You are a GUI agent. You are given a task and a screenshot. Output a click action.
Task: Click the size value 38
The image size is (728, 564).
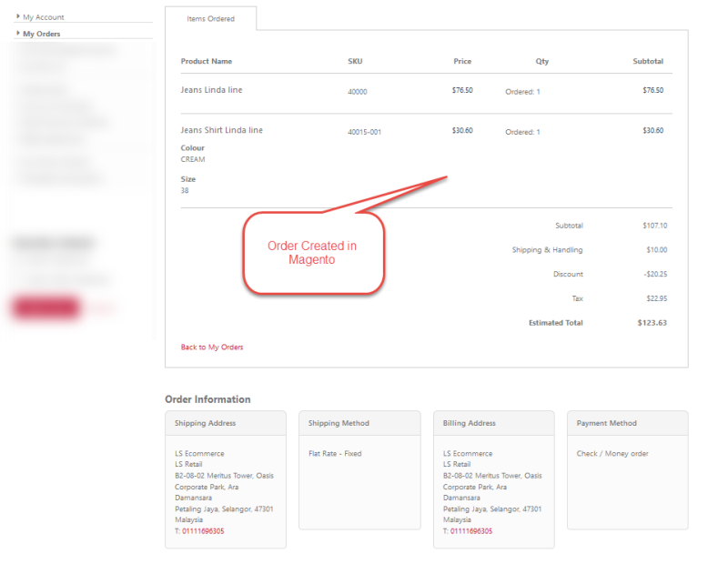tap(185, 191)
